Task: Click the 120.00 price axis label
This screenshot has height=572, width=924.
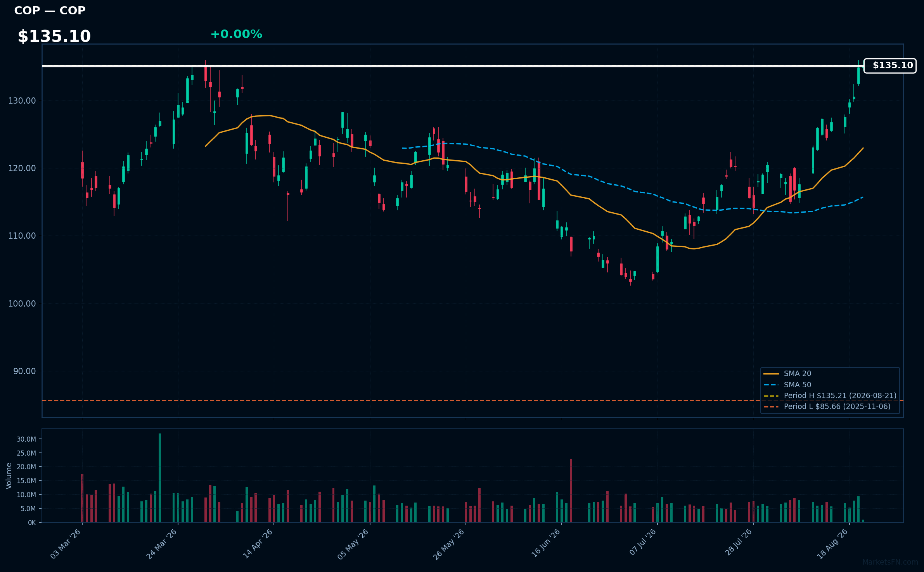Action: [22, 168]
